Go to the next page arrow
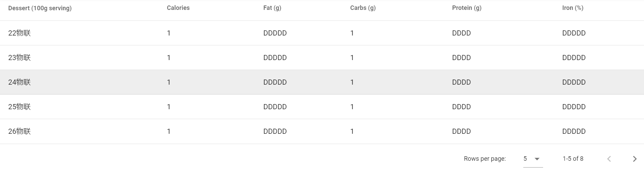 point(635,159)
